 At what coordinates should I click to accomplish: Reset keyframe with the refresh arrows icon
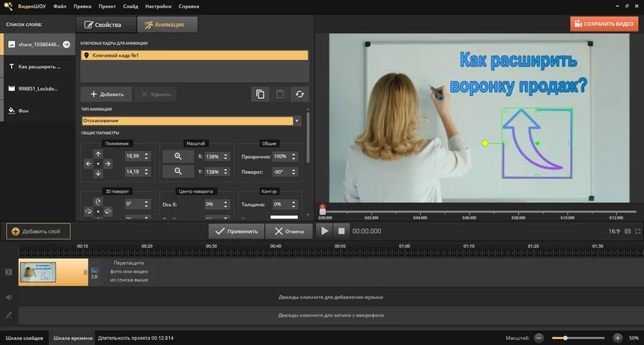tap(300, 94)
